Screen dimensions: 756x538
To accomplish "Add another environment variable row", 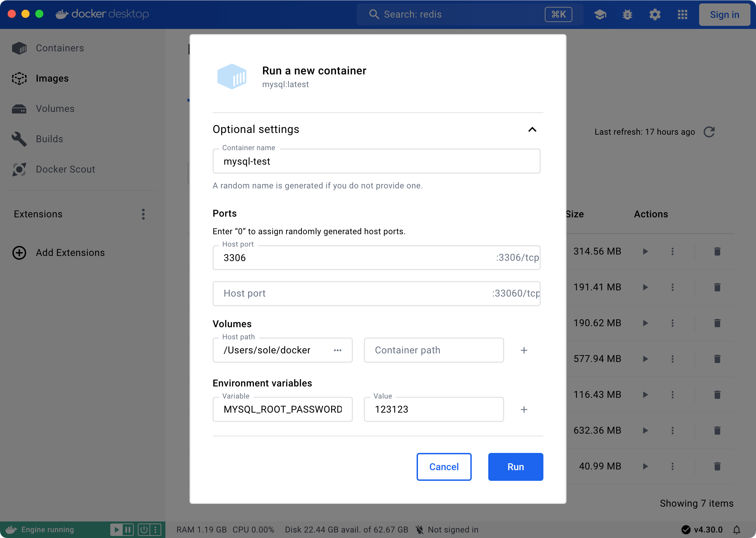I will point(524,410).
